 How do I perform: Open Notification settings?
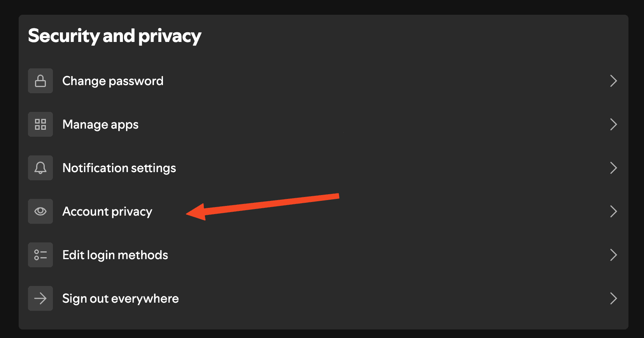[x=119, y=168]
